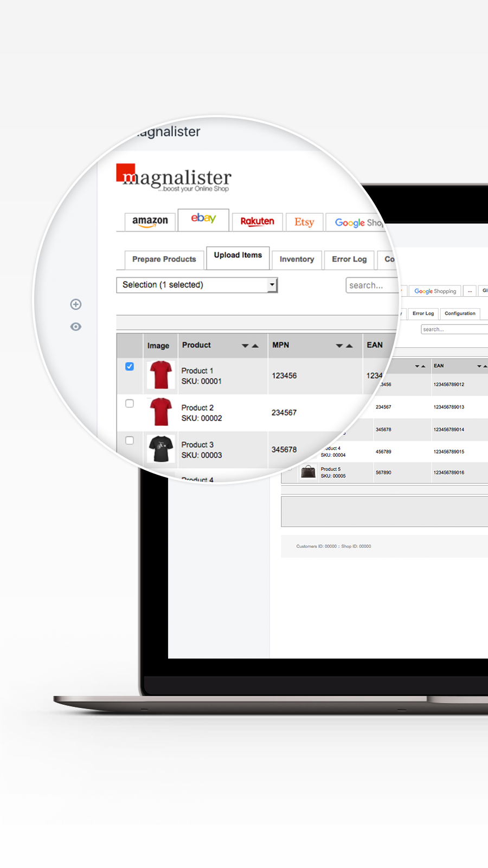
Task: Select EAN 123456789015
Action: point(449,451)
